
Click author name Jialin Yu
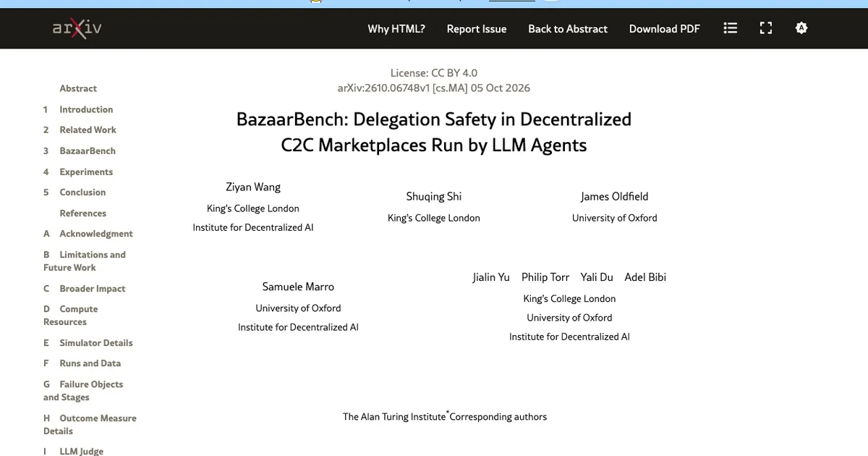click(x=491, y=277)
